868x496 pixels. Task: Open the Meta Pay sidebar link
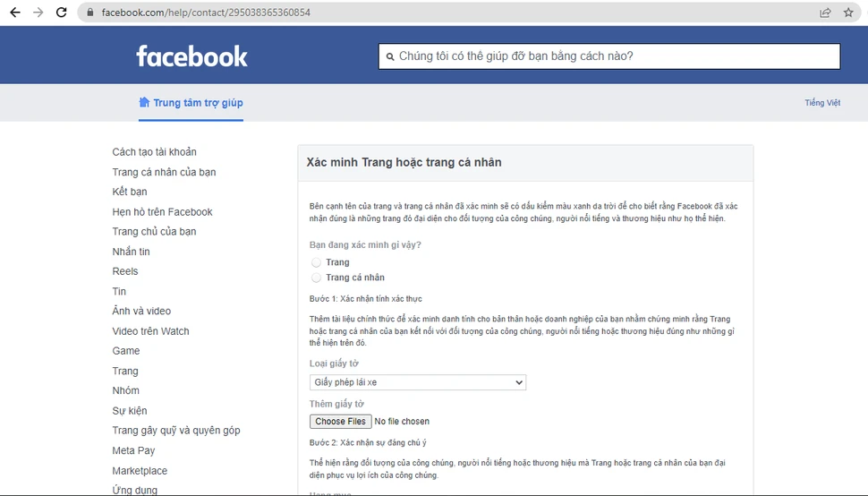click(133, 450)
